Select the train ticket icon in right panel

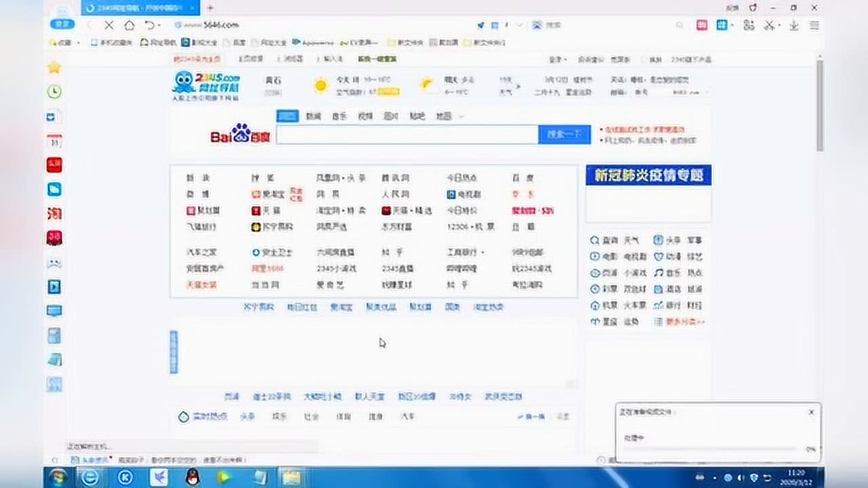pyautogui.click(x=633, y=306)
